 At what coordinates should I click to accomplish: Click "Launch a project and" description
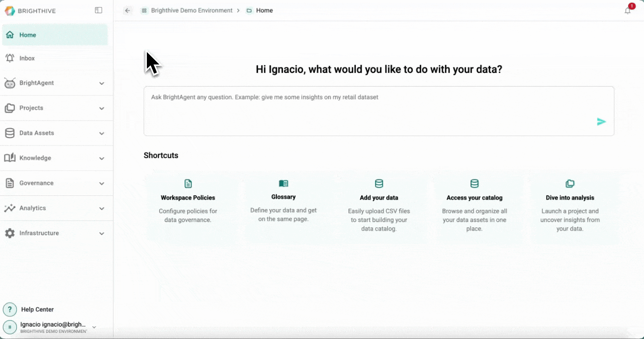point(570,211)
